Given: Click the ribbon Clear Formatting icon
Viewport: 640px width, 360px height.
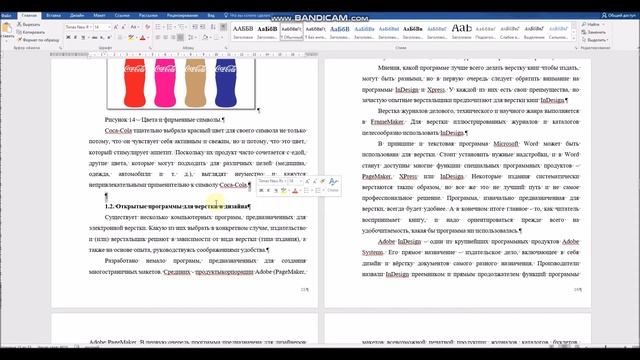Looking at the screenshot, I should pyautogui.click(x=147, y=27).
